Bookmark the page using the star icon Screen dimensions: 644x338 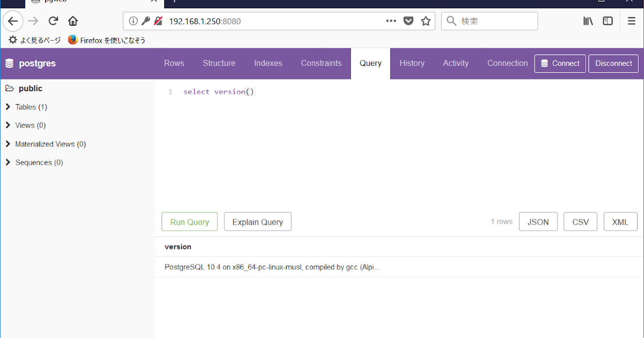coord(427,21)
